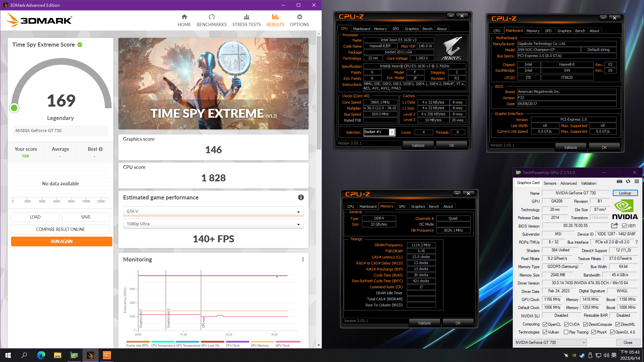Open the GPU-Z hamburger menu
Image resolution: width=644 pixels, height=362 pixels.
637,181
